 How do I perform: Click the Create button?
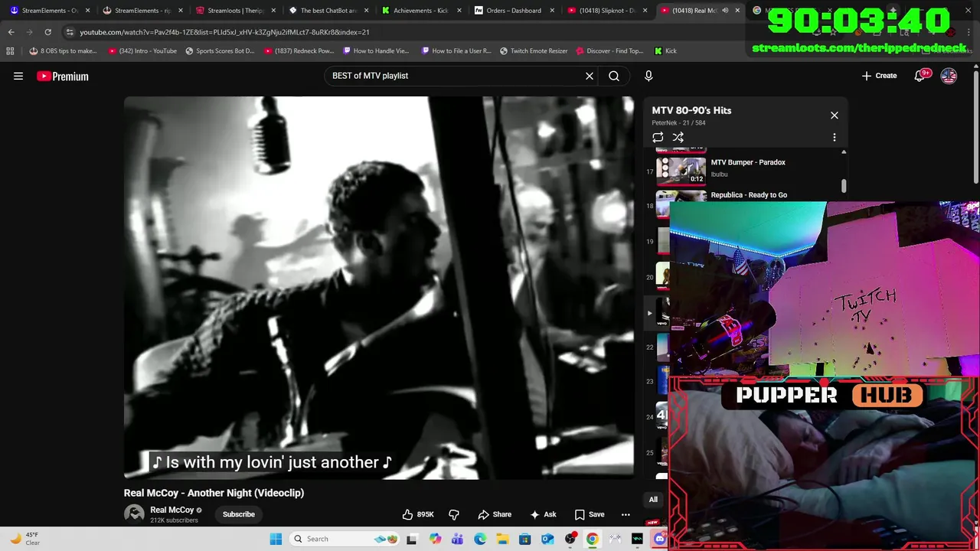click(879, 76)
